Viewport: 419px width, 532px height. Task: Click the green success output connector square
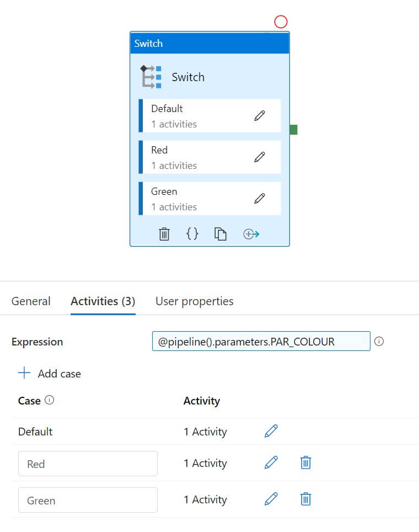293,130
